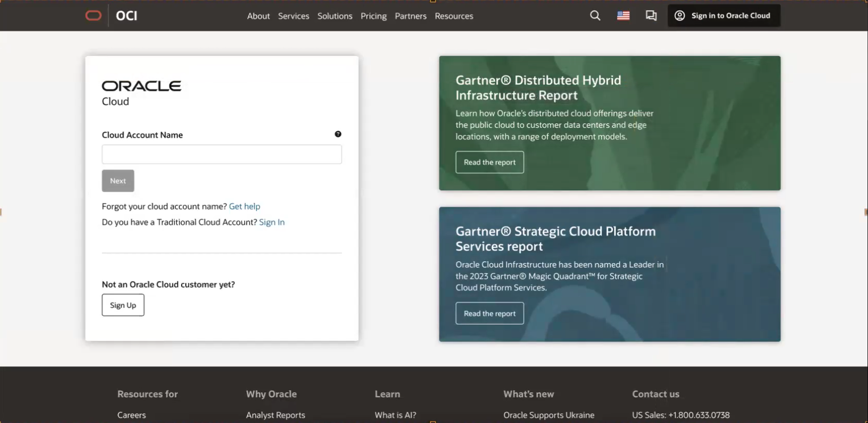
Task: Open the Pricing menu item
Action: [373, 16]
